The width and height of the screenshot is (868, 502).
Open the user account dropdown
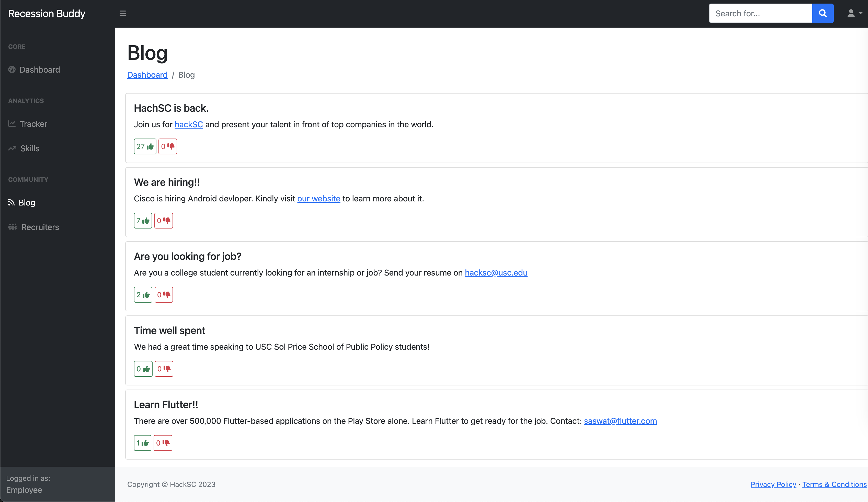[x=854, y=14]
